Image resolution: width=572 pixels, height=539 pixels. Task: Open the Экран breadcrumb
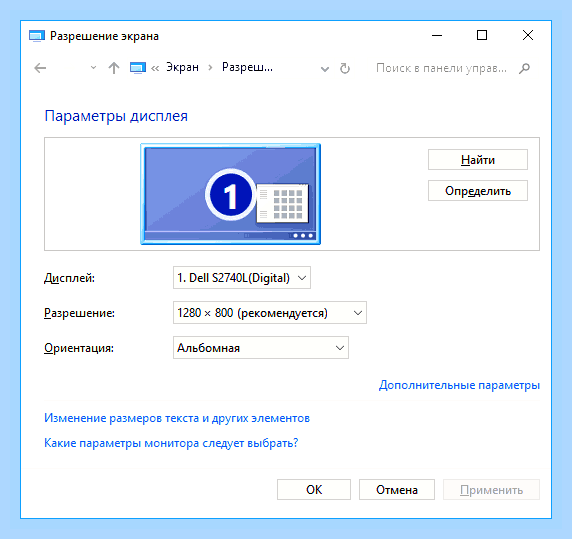(x=182, y=67)
